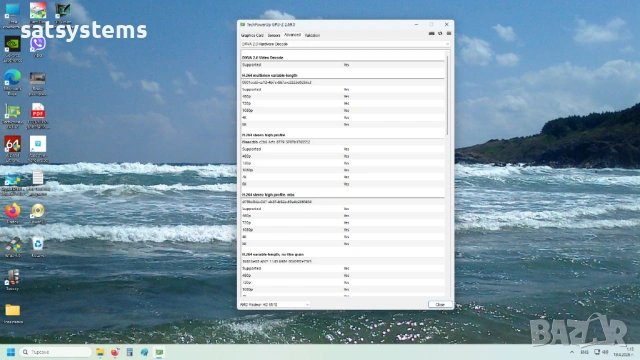Open the AMD Radeon GPU selector dropdown
Screen dimensions: 640x360
click(x=275, y=304)
